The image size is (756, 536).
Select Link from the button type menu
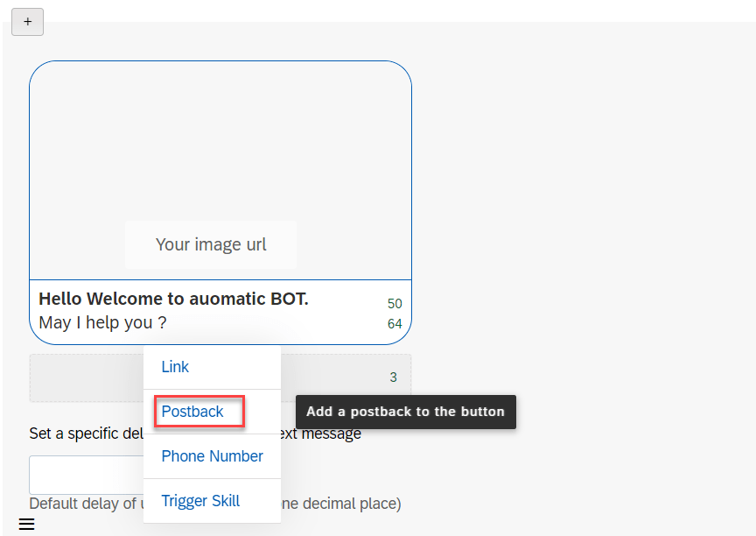175,367
